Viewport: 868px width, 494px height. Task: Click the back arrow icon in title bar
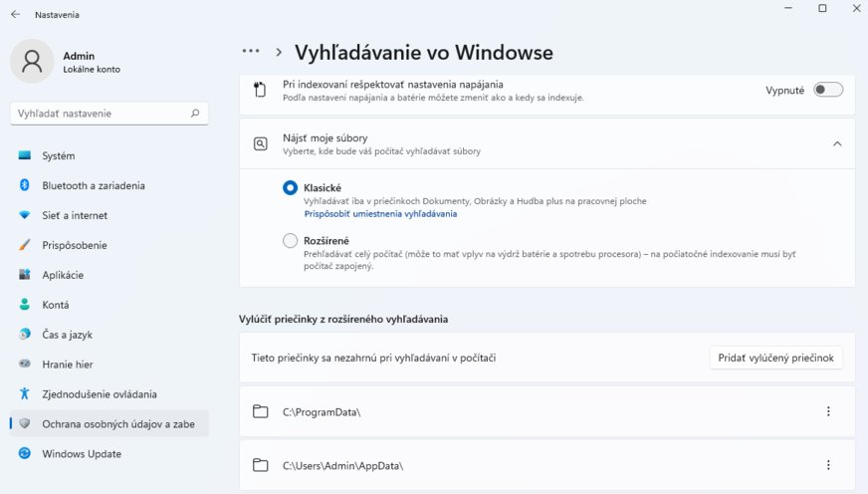(15, 15)
